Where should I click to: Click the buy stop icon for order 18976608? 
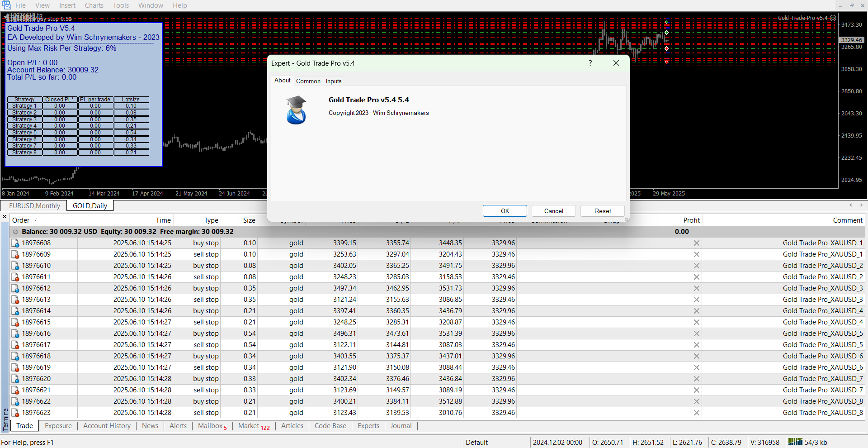point(15,243)
